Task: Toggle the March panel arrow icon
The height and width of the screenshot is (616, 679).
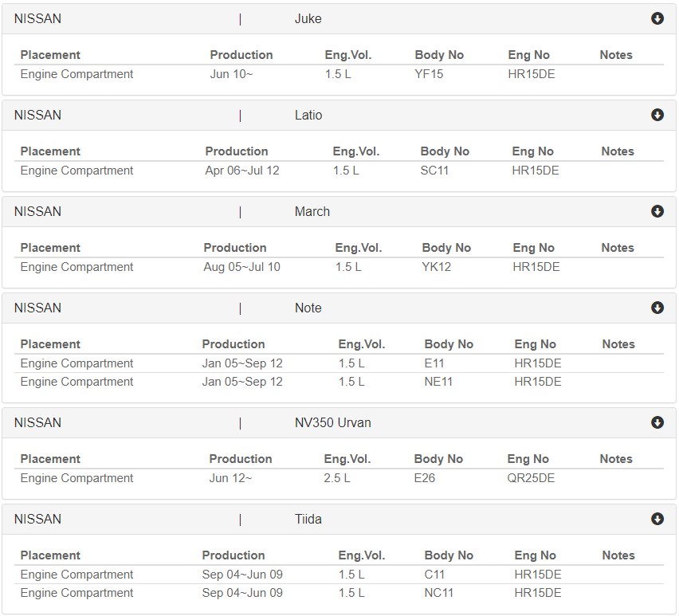Action: click(x=657, y=211)
